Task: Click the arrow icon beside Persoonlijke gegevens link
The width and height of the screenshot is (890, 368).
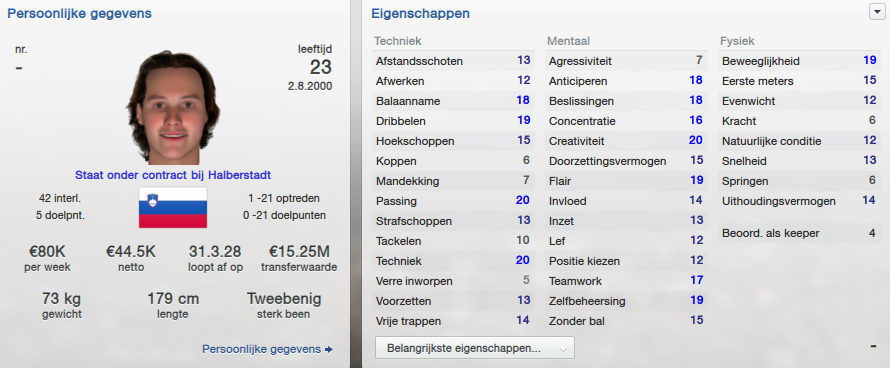Action: [329, 350]
